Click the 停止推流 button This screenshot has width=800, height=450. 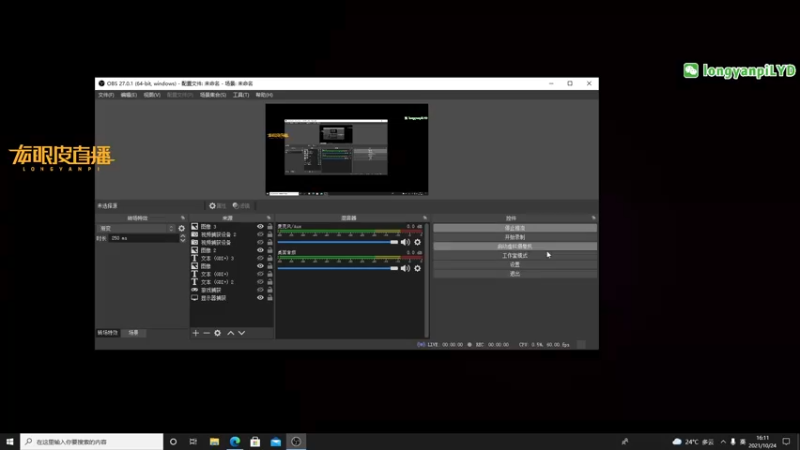tap(515, 228)
